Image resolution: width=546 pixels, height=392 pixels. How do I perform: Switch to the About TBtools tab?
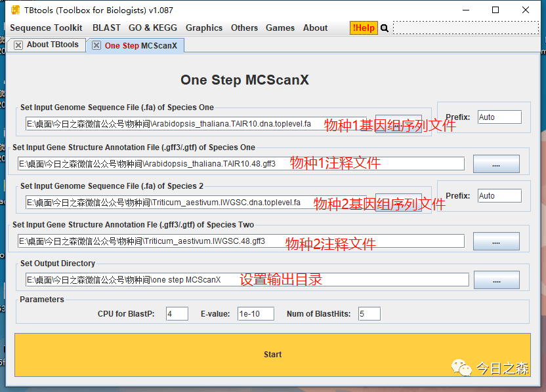[x=52, y=45]
